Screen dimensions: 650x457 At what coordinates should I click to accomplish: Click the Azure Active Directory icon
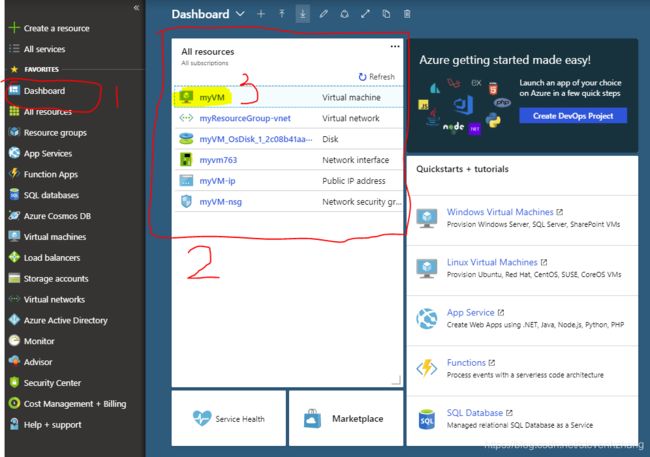click(15, 320)
